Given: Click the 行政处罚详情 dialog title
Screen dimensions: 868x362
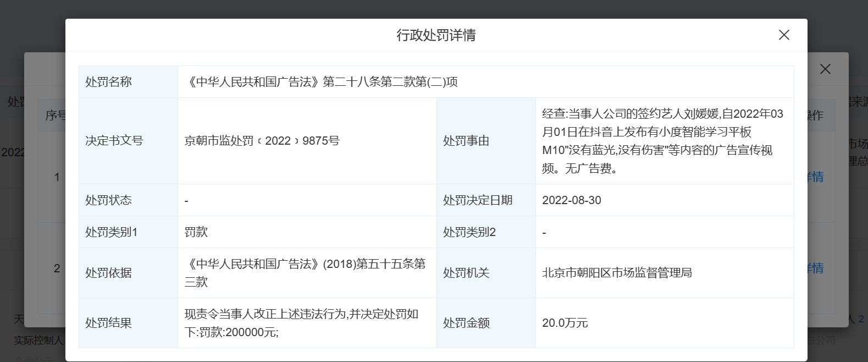Looking at the screenshot, I should pyautogui.click(x=436, y=35).
